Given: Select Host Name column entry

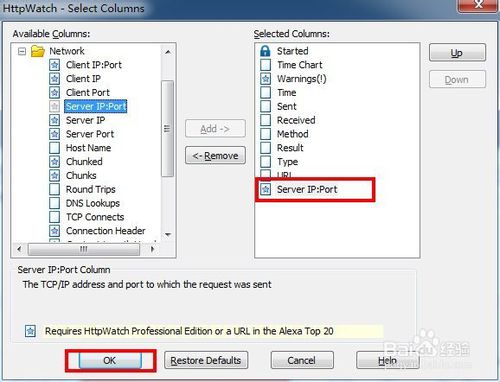Looking at the screenshot, I should pyautogui.click(x=88, y=148).
